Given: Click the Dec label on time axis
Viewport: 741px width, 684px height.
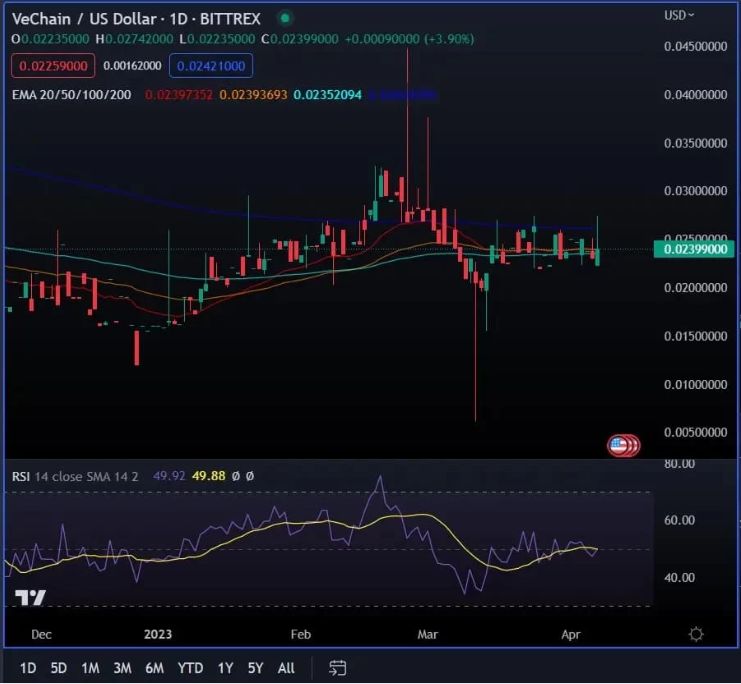Looking at the screenshot, I should coord(41,634).
